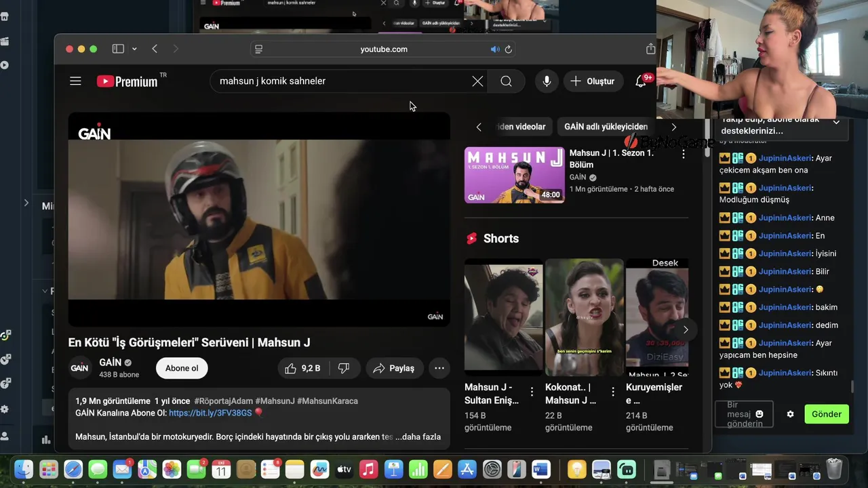Open Safari tab group dropdown arrow
The image size is (868, 488).
(134, 49)
